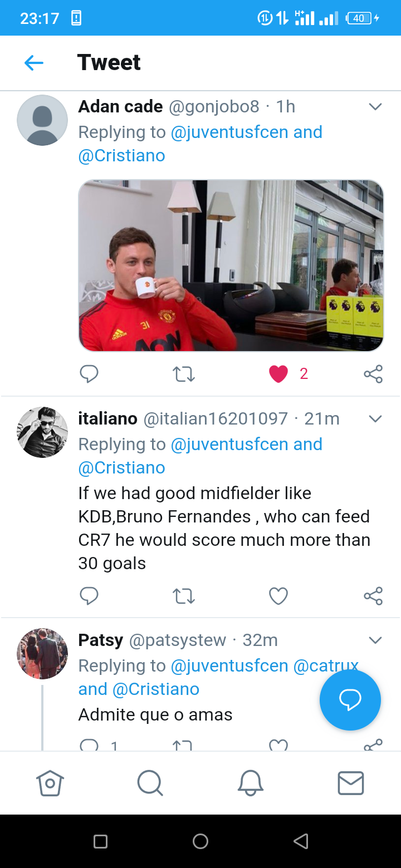Retweet Adan cade's photo tweet
Image resolution: width=401 pixels, height=868 pixels.
tap(184, 374)
